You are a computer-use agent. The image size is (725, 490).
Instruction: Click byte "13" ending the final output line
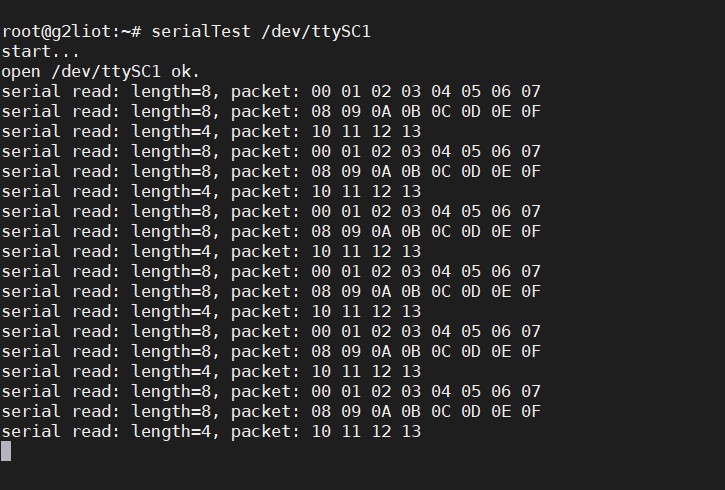tap(411, 431)
